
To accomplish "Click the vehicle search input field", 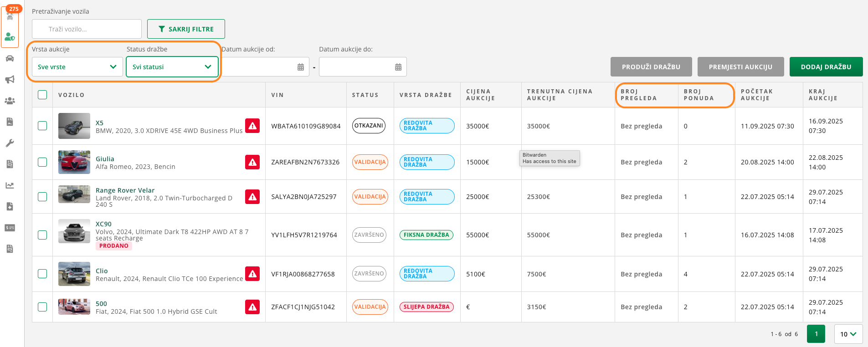I will [87, 29].
